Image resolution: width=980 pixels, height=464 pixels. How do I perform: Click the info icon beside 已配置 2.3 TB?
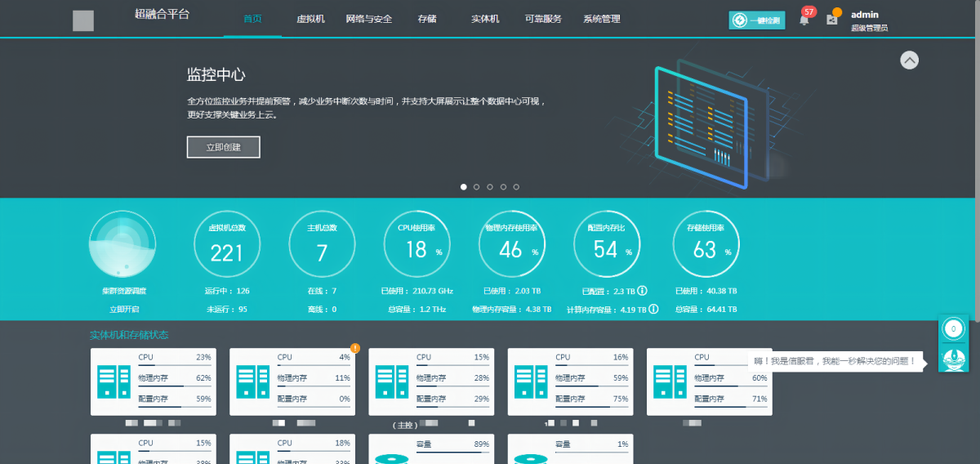point(642,290)
